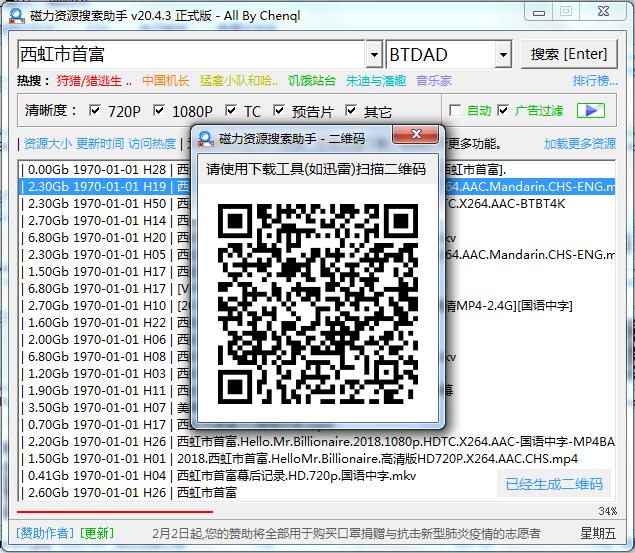Open the 排行榜 rankings link

point(594,81)
